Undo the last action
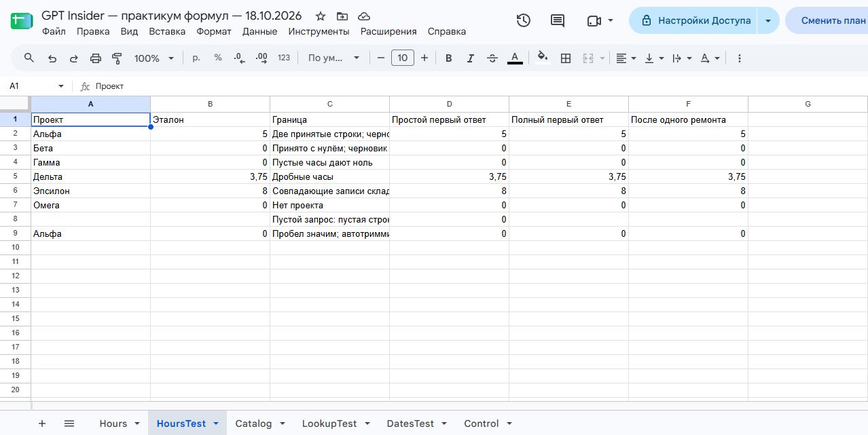868x435 pixels. pyautogui.click(x=52, y=58)
